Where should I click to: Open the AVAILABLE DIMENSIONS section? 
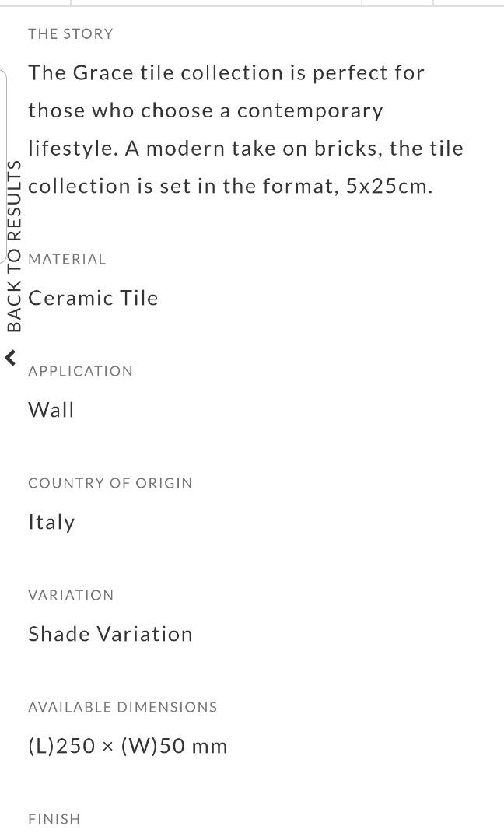click(122, 707)
